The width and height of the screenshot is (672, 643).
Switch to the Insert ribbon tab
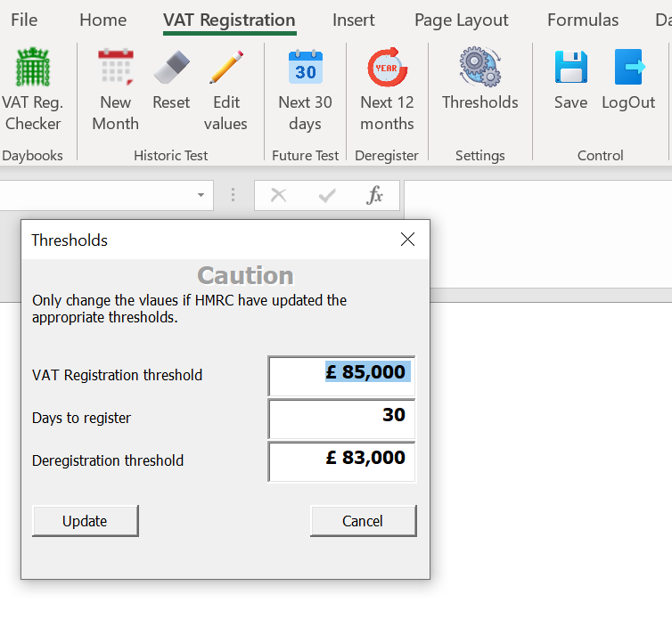click(353, 20)
